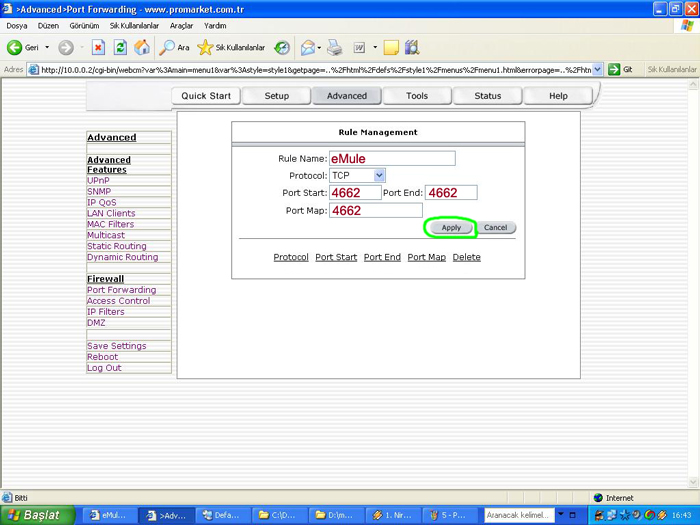Screen dimensions: 700x525
Task: Click the Mail envelope icon
Action: tap(308, 47)
